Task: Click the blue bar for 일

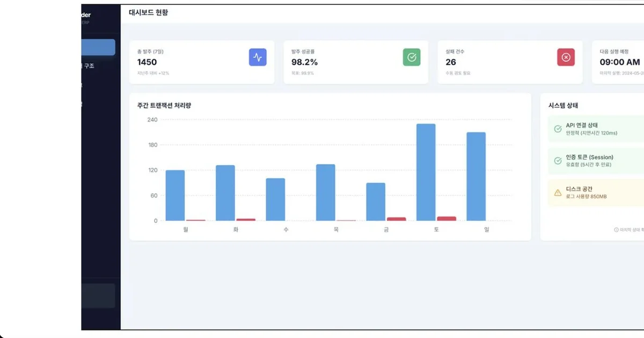Action: point(476,177)
